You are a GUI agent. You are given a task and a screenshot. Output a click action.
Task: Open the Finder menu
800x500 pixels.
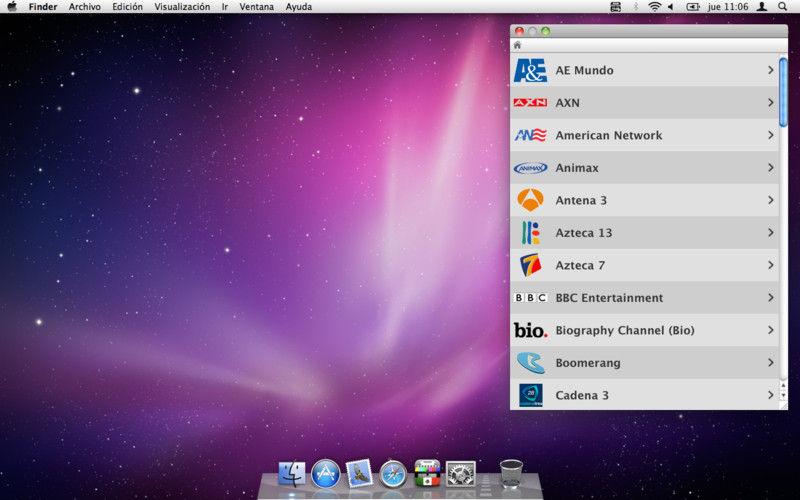(x=43, y=7)
